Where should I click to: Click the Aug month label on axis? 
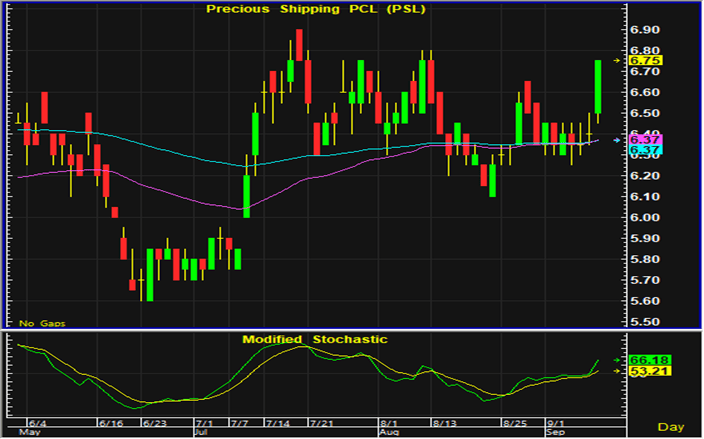click(x=389, y=433)
